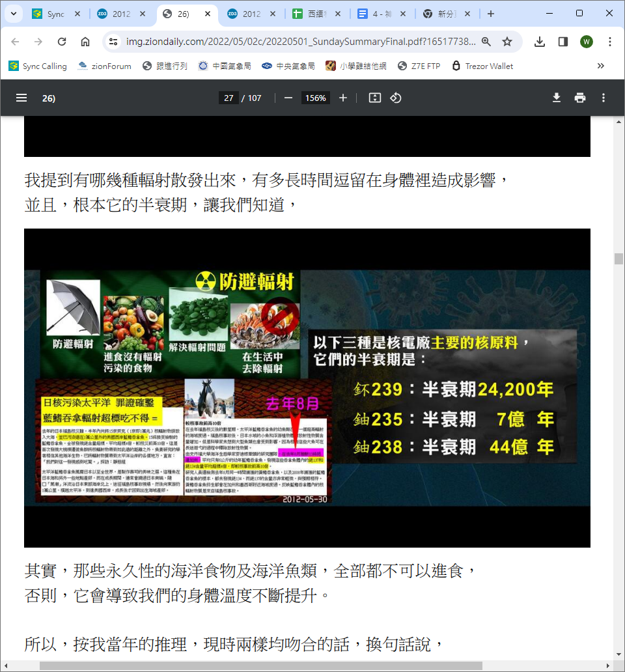Viewport: 625px width, 672px height.
Task: Go back to previous page
Action: (15, 42)
